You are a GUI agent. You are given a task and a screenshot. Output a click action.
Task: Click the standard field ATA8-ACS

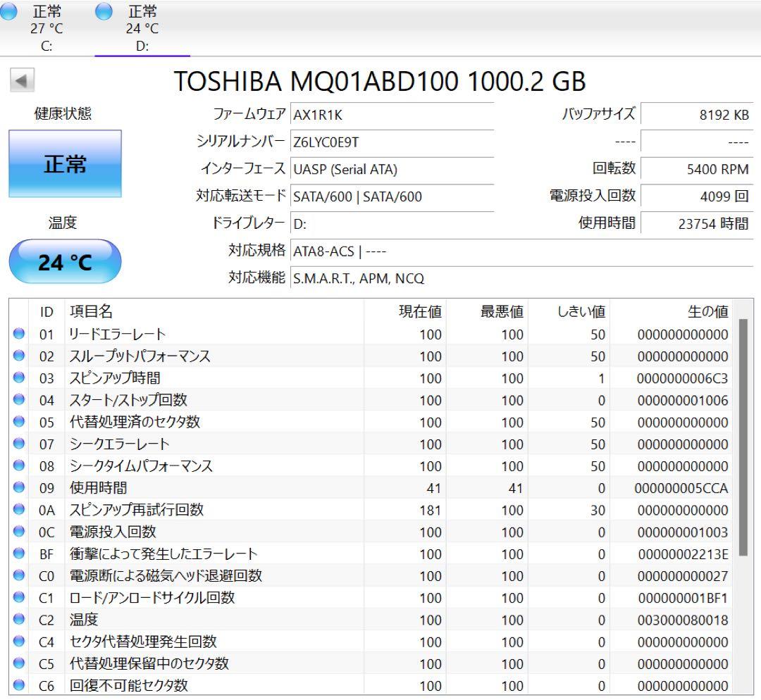(521, 251)
